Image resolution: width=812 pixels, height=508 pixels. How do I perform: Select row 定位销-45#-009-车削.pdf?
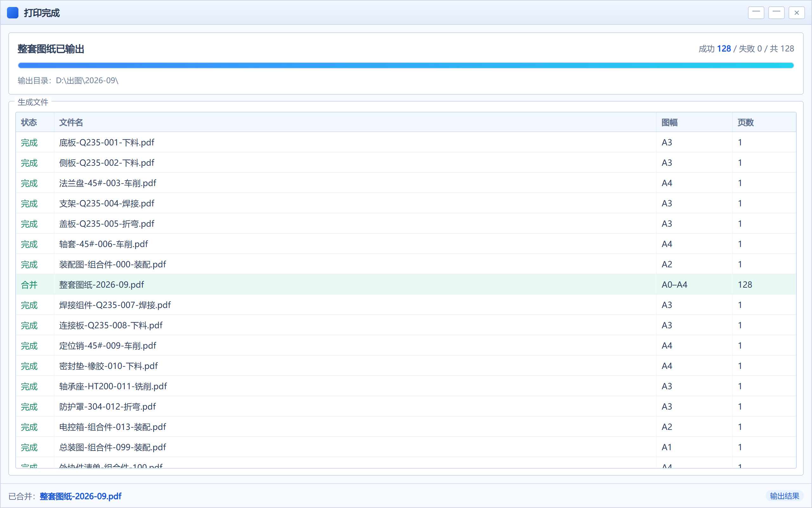pyautogui.click(x=406, y=346)
